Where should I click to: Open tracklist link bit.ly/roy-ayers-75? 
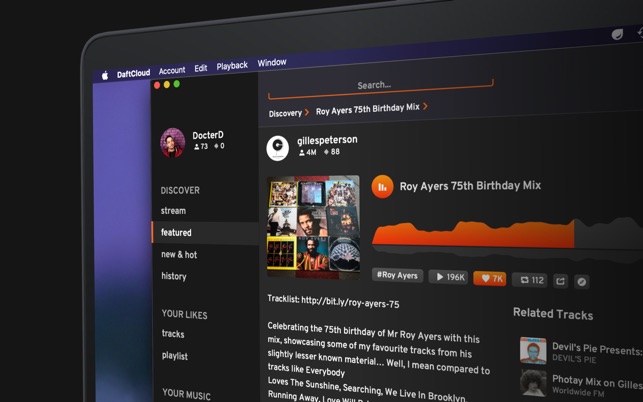pyautogui.click(x=350, y=302)
